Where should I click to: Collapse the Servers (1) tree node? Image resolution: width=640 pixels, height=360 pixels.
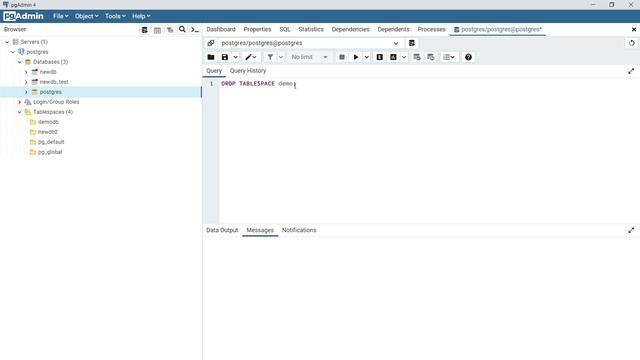pos(7,42)
